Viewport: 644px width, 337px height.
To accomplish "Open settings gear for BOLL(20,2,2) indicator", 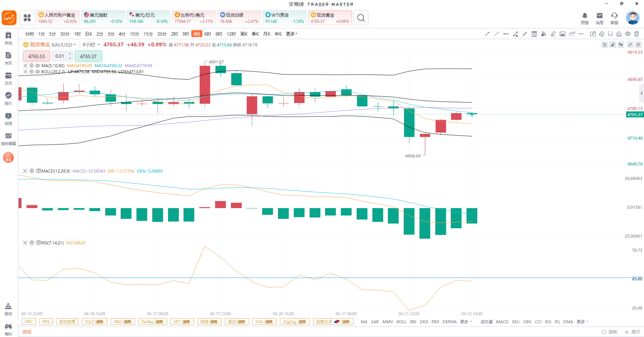I will 32,72.
